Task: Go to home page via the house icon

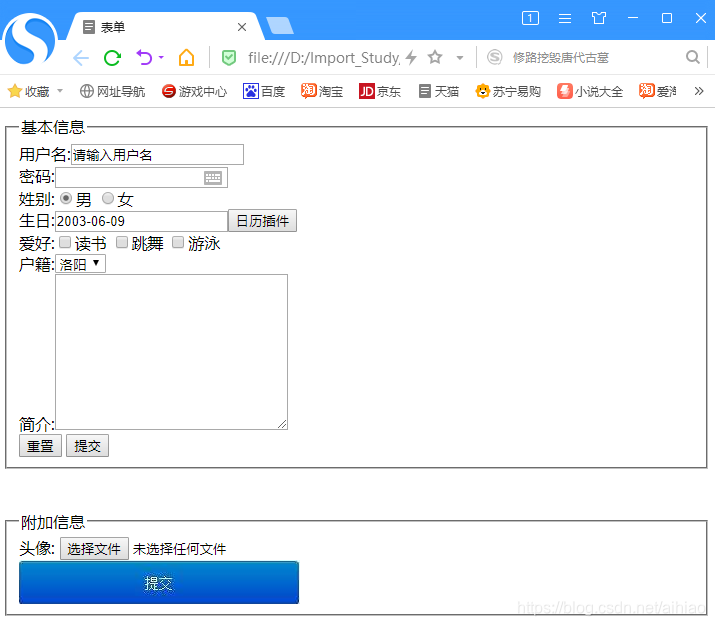Action: (187, 57)
